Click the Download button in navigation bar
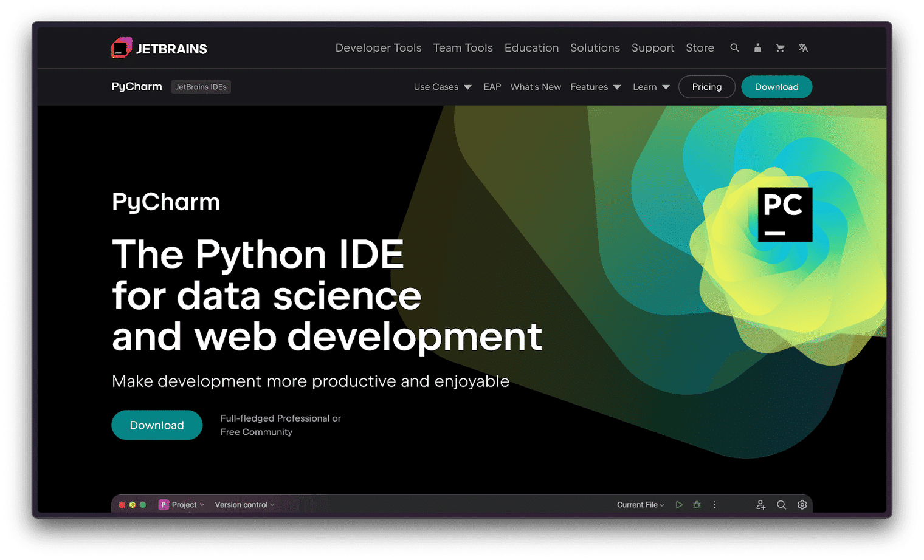The height and width of the screenshot is (560, 924). pos(776,87)
